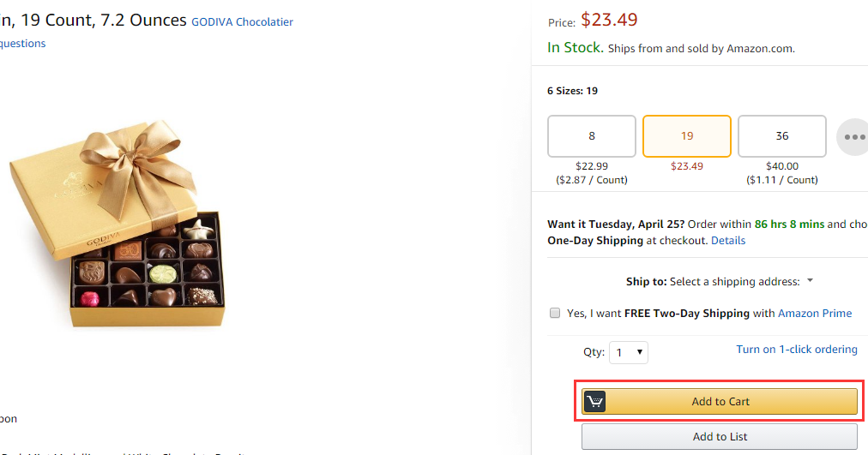Select the 36 count size option

[x=782, y=136]
